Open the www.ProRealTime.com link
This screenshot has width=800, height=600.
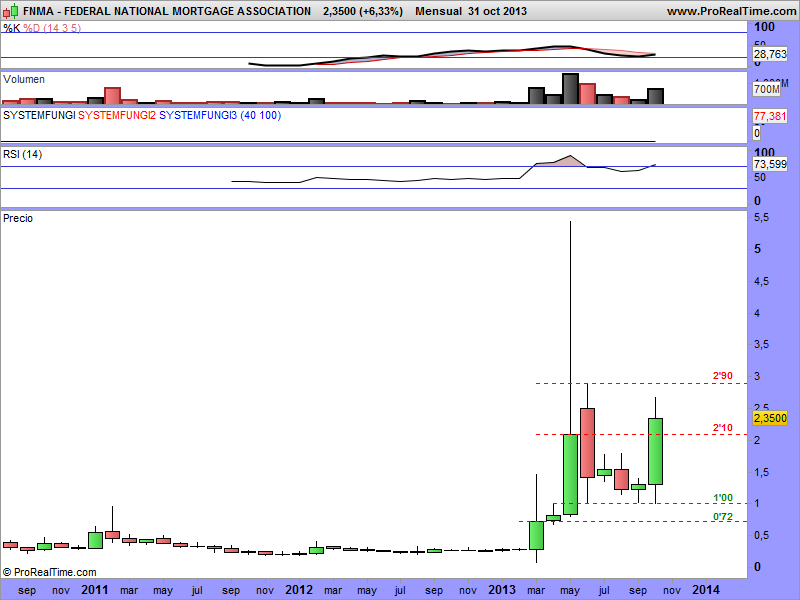(732, 11)
